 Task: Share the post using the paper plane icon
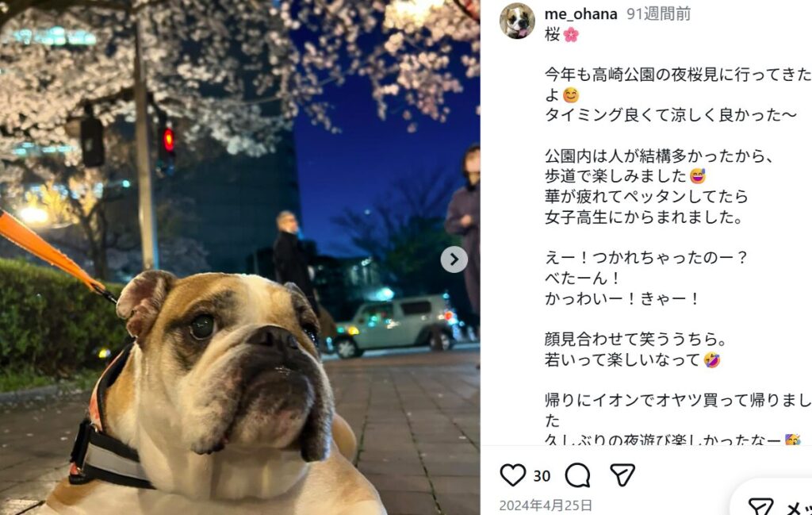coord(622,475)
